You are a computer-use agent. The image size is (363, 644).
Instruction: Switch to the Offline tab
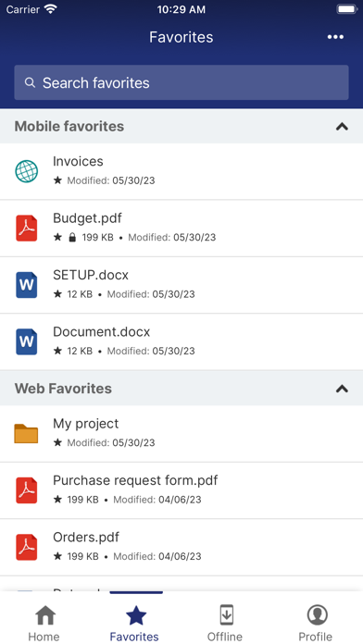226,622
